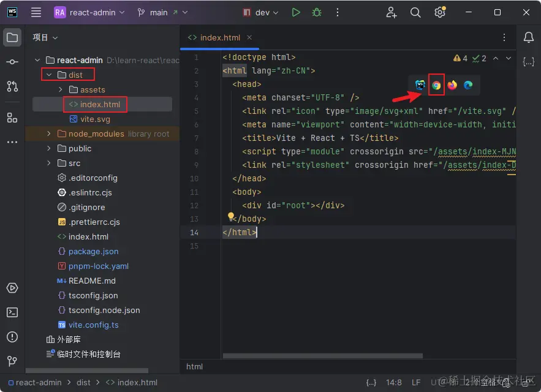
Task: Select tsconfig.node.json file
Action: click(x=99, y=310)
